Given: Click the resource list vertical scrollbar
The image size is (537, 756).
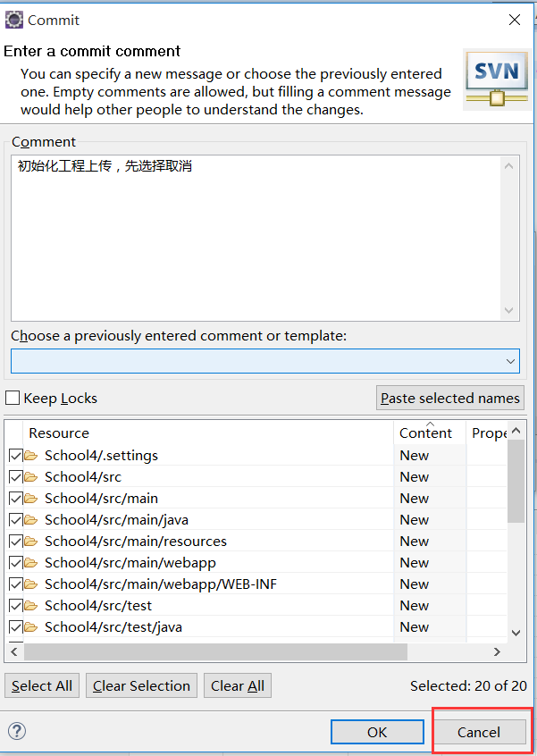Looking at the screenshot, I should tap(516, 483).
